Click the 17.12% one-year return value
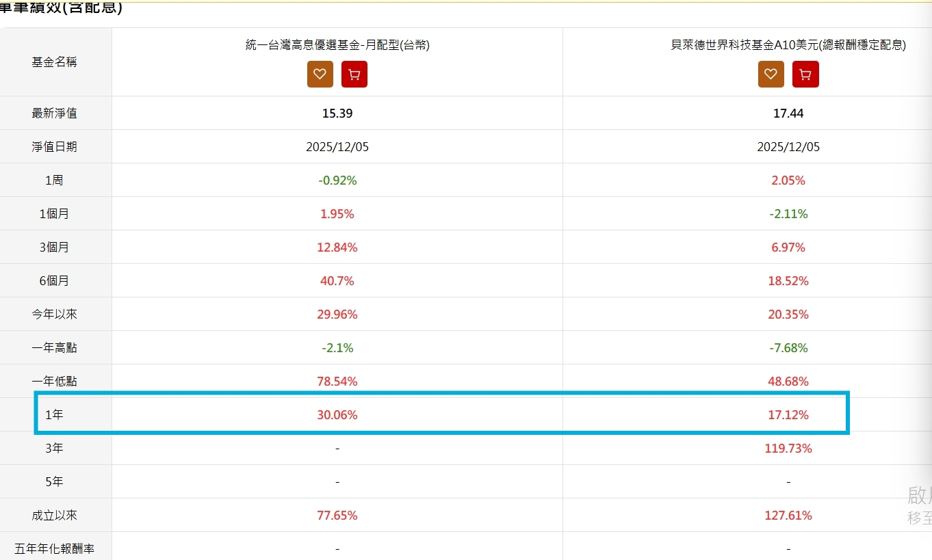This screenshot has width=932, height=560. pyautogui.click(x=788, y=414)
